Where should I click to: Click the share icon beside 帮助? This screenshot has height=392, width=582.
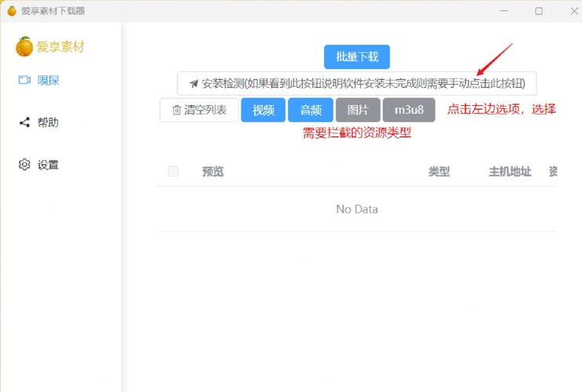click(24, 122)
